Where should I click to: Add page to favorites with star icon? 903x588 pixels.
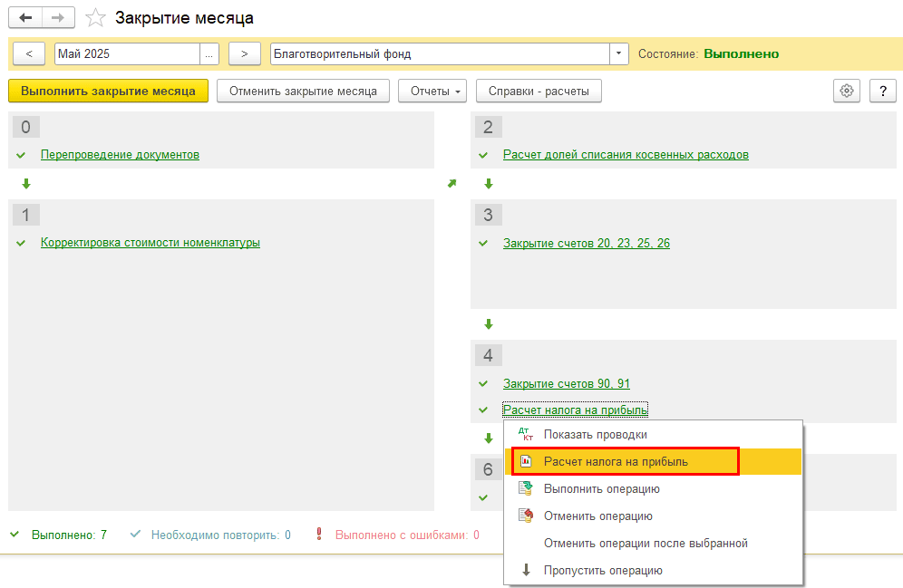coord(95,18)
